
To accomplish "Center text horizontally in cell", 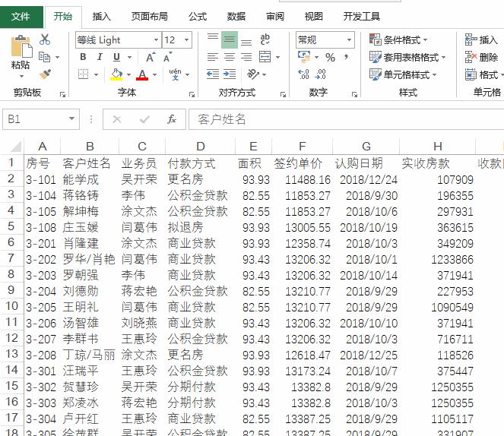I will (229, 57).
